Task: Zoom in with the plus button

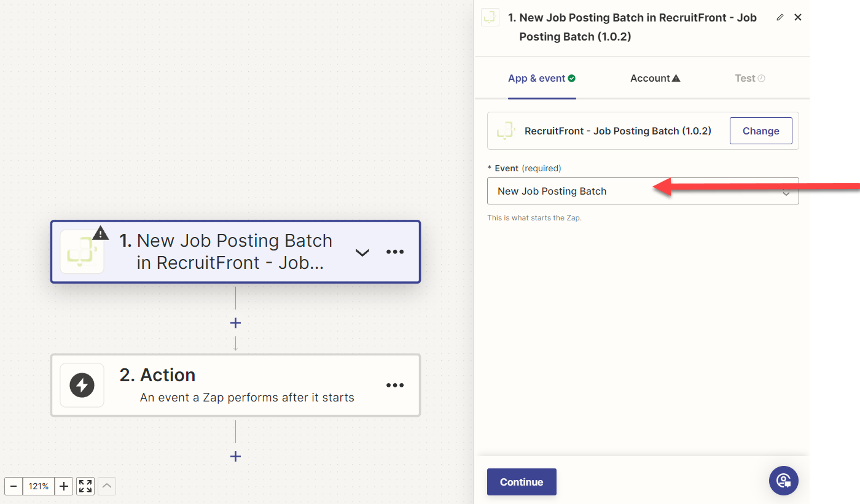Action: coord(64,486)
